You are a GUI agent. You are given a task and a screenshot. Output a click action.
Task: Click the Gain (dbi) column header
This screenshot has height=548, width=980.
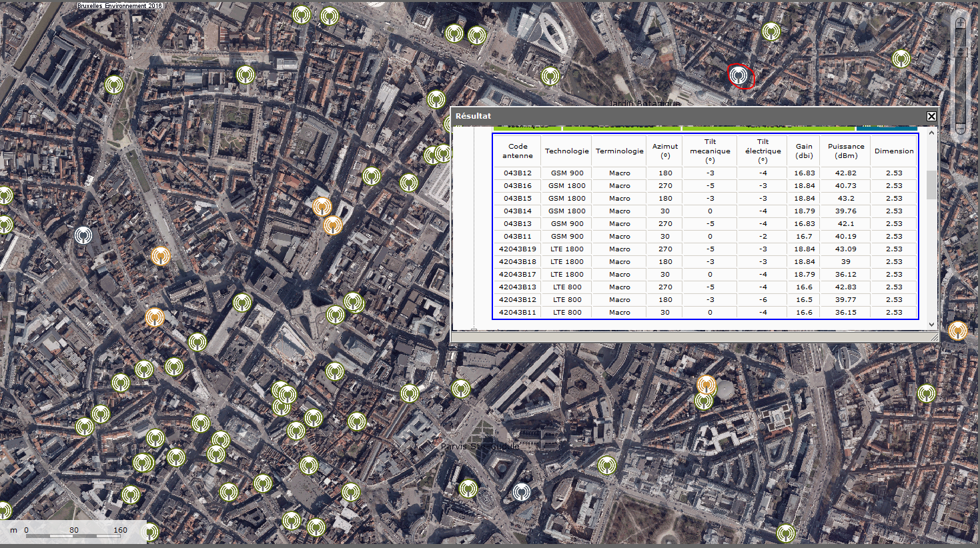coord(805,151)
